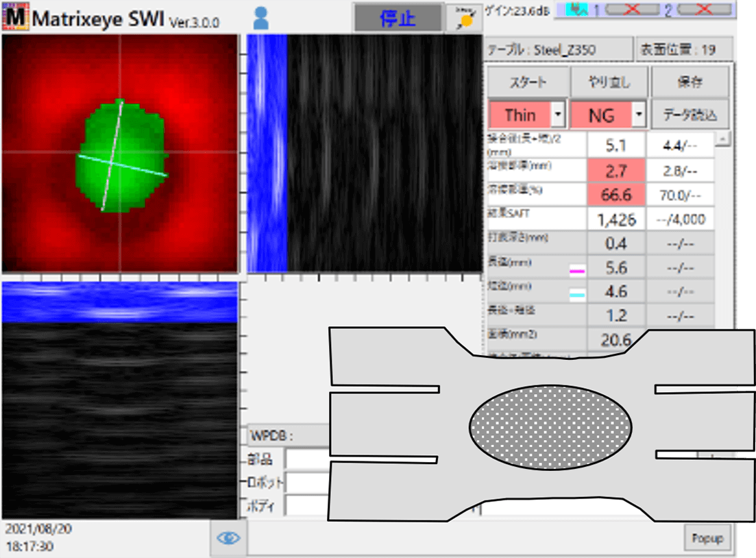Click the やり直し redo button
Image resolution: width=756 pixels, height=558 pixels.
coord(609,82)
